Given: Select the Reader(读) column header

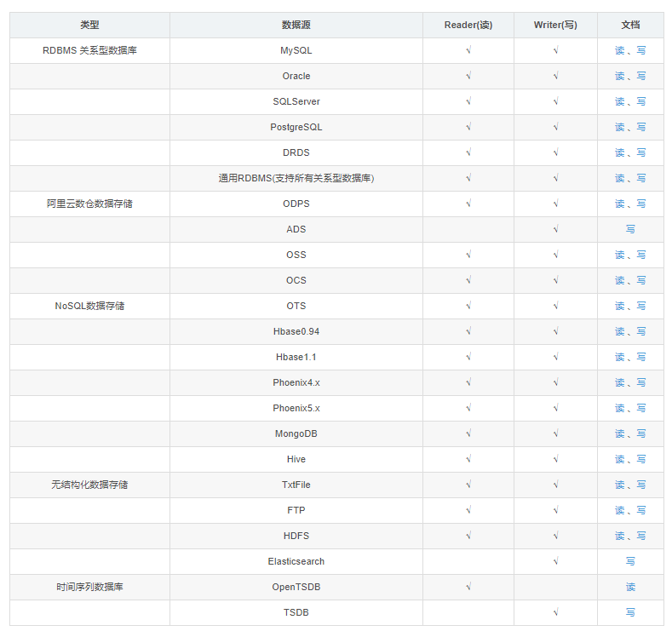Looking at the screenshot, I should [468, 26].
